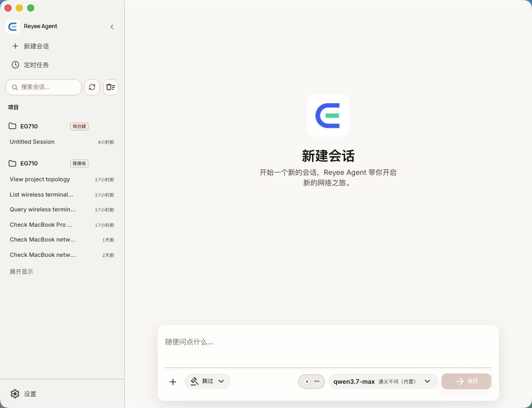Click the large Reyee logo in center
This screenshot has width=532, height=408.
click(328, 116)
